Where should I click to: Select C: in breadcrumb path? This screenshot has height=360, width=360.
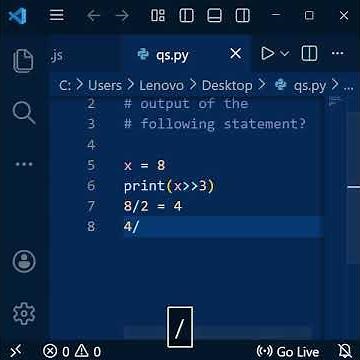(x=65, y=86)
